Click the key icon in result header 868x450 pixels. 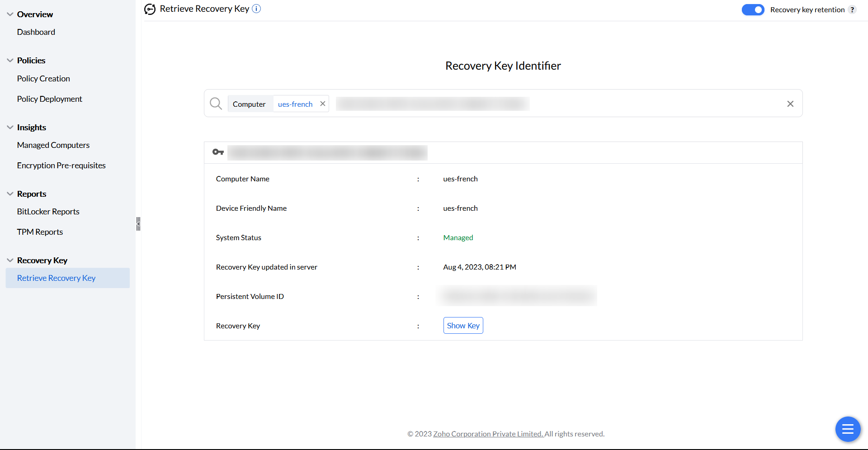pos(218,152)
